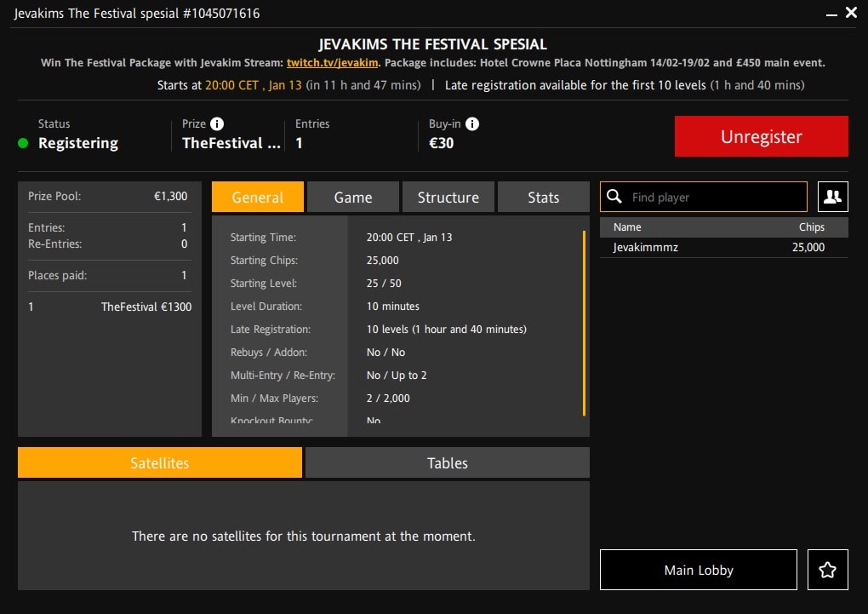Click the green Registering status dot

tap(23, 144)
